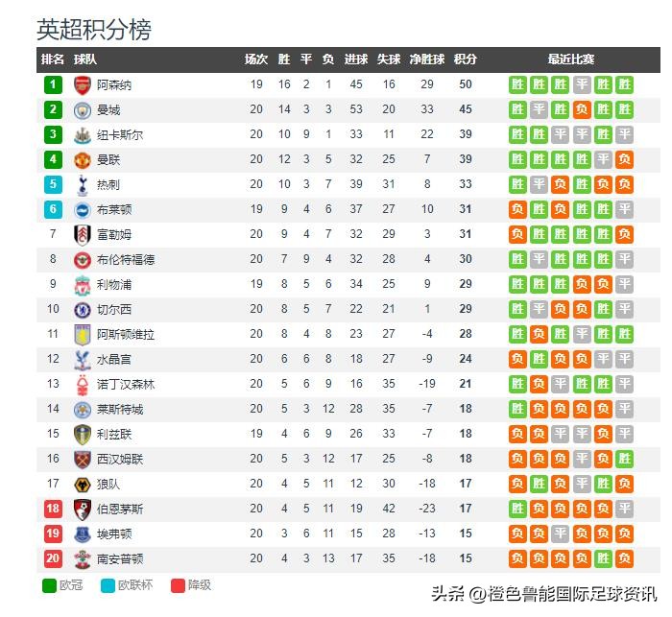Click the Southampton club crest

[82, 558]
